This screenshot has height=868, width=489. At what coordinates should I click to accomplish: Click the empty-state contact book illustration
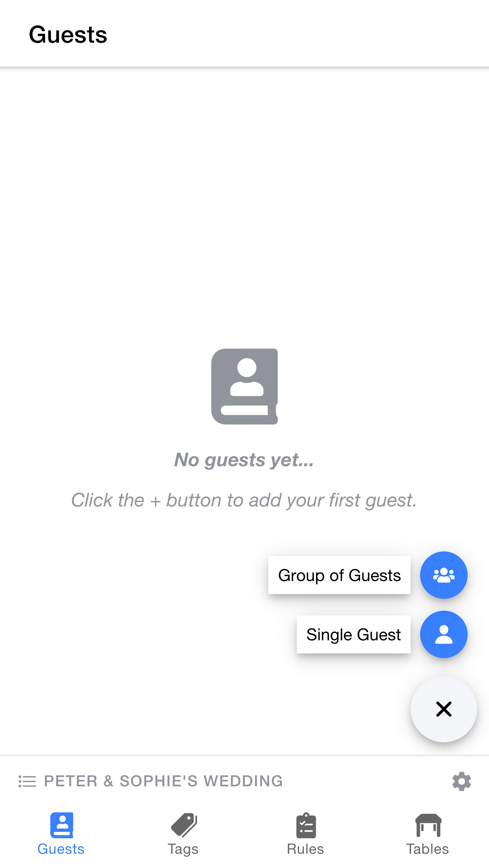tap(244, 386)
